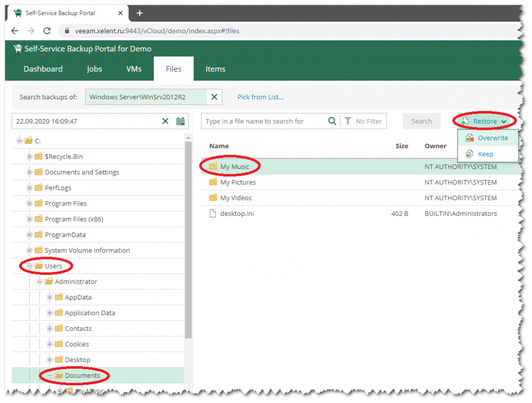This screenshot has width=532, height=403.
Task: Expand the Program Files (x86) folder
Action: 30,219
